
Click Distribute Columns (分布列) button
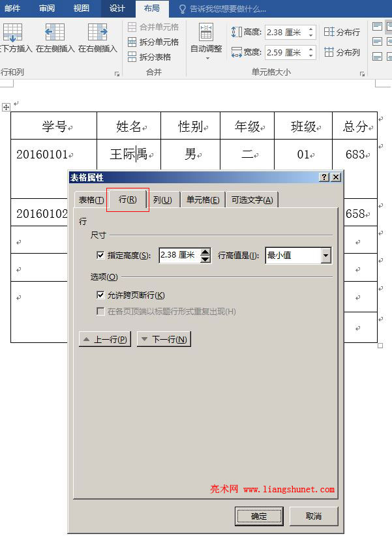coord(342,52)
